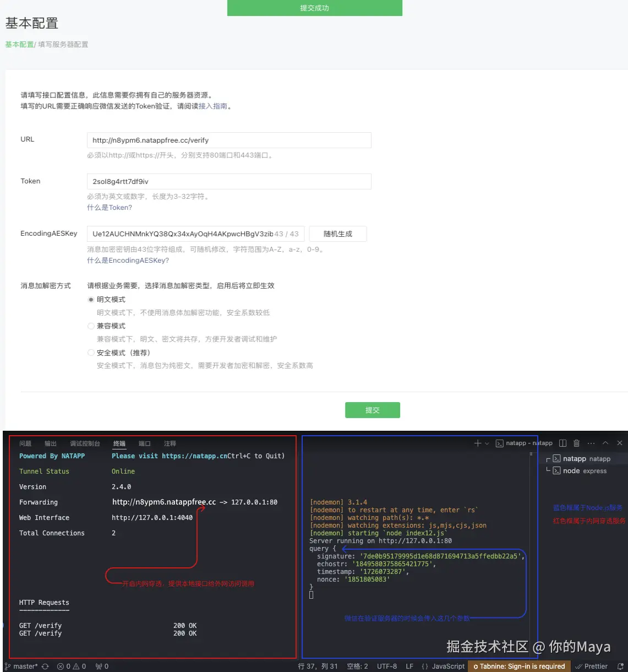Image resolution: width=628 pixels, height=672 pixels.
Task: Select the 明文模式 radio button
Action: click(91, 300)
